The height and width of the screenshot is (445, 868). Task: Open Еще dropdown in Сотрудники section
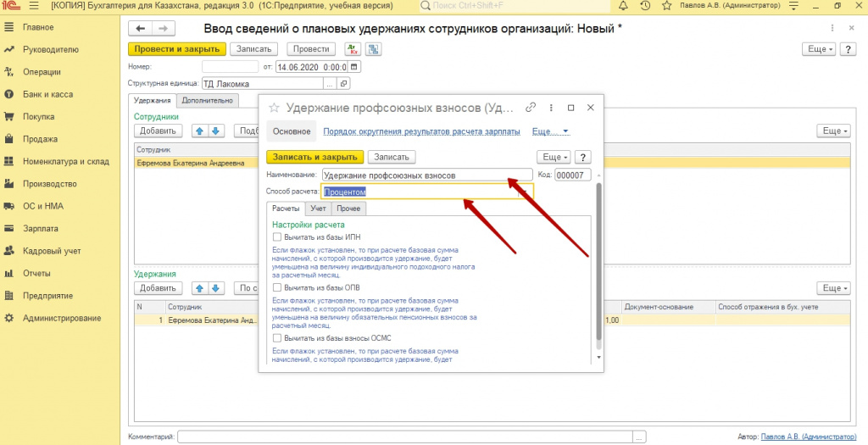(x=834, y=131)
